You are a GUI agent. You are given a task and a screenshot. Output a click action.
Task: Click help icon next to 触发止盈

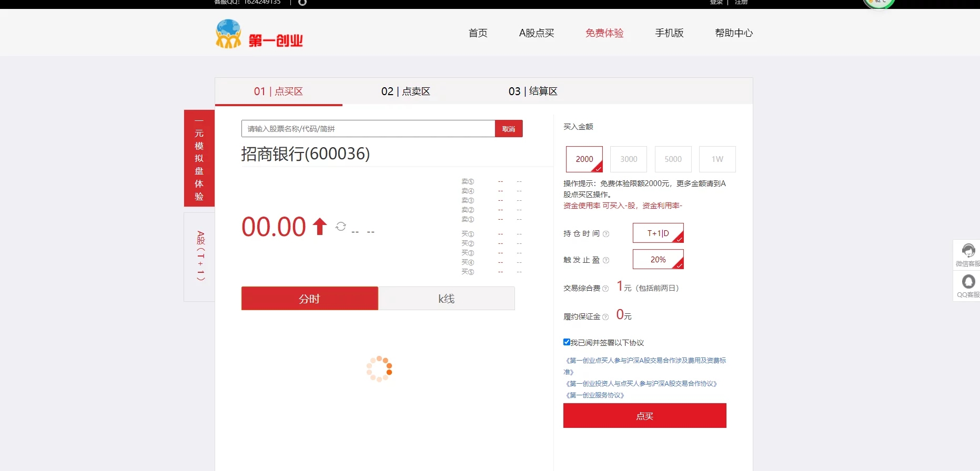(x=606, y=260)
